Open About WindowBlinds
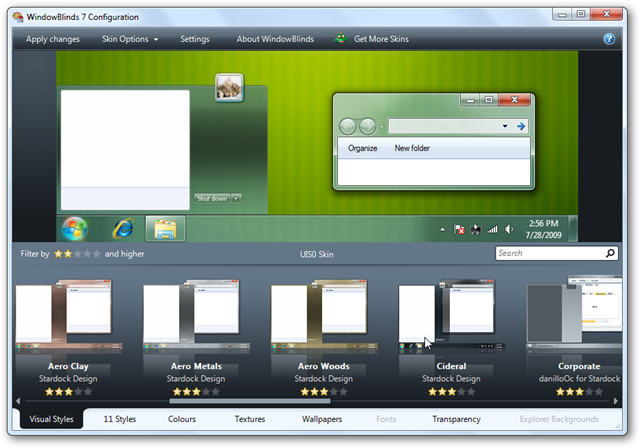 [275, 39]
